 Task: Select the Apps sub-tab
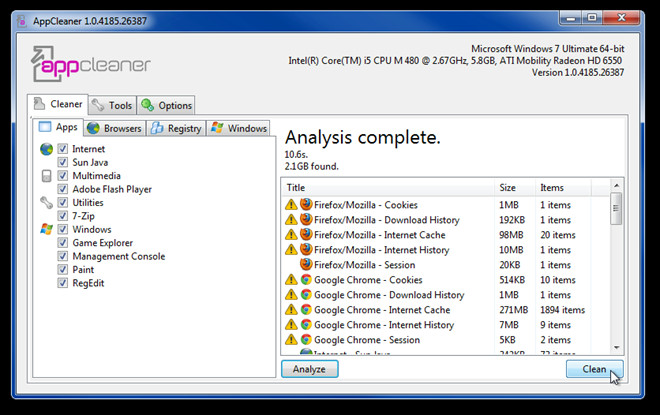58,127
